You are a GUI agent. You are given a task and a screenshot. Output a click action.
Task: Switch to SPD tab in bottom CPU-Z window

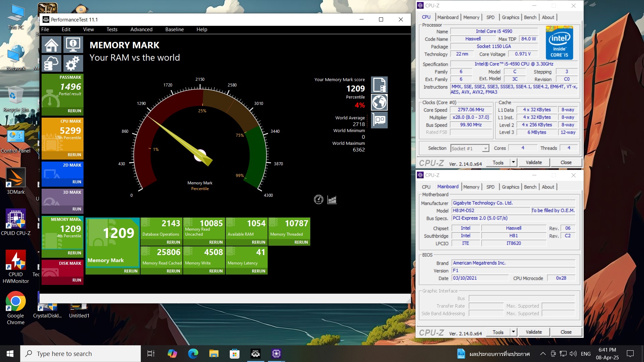[x=490, y=187]
